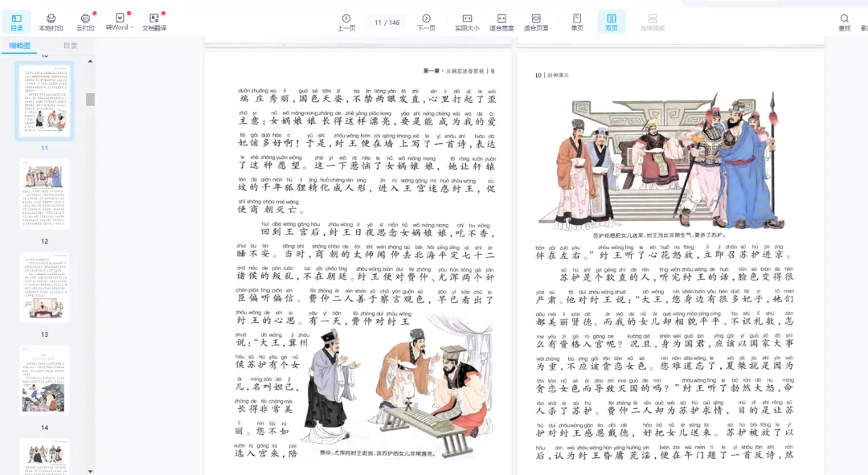Screen dimensions: 868x475
Task: Click the caption under the abacus illustration
Action: point(378,453)
